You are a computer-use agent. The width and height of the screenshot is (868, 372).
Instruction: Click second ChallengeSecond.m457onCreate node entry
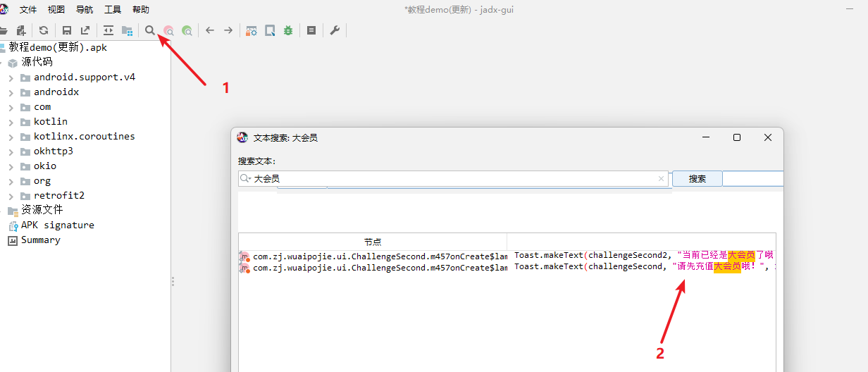pyautogui.click(x=380, y=268)
